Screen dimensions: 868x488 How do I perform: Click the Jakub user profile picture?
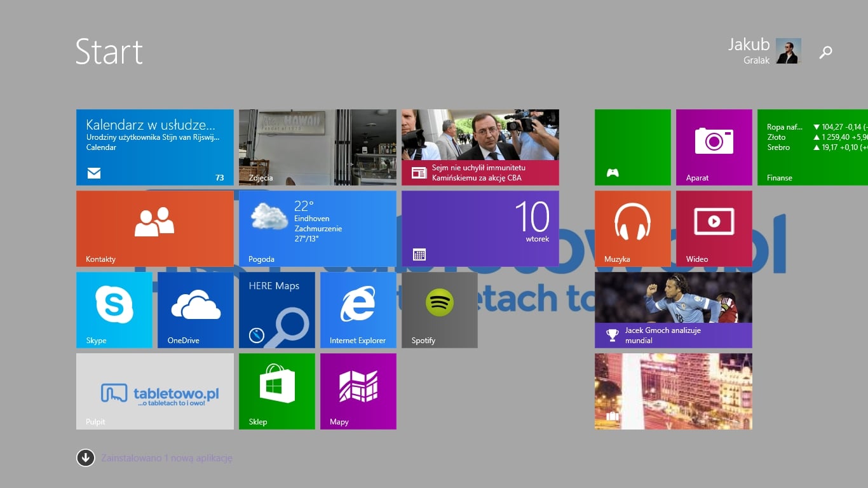click(789, 51)
